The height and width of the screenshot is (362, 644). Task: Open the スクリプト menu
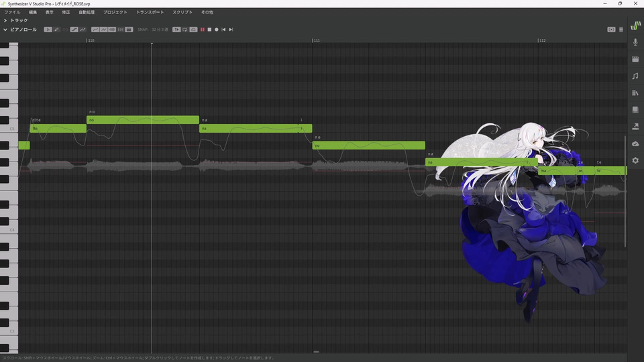pos(182,12)
